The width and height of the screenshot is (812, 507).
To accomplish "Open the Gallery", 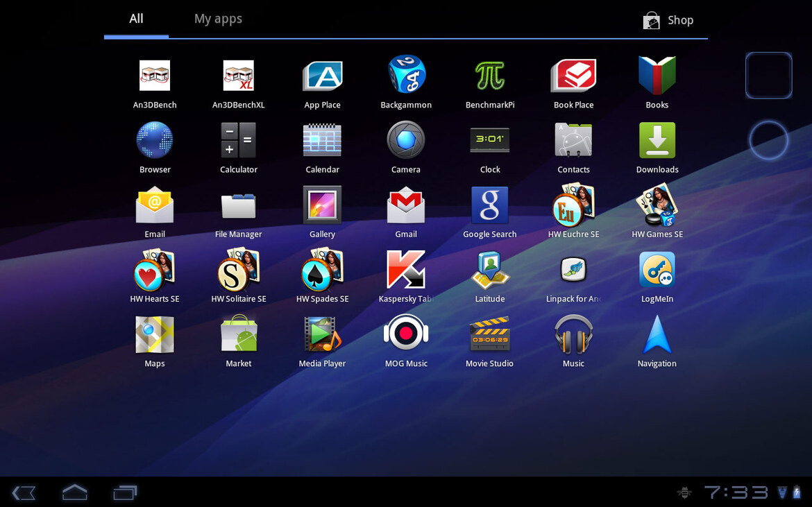I will click(322, 205).
